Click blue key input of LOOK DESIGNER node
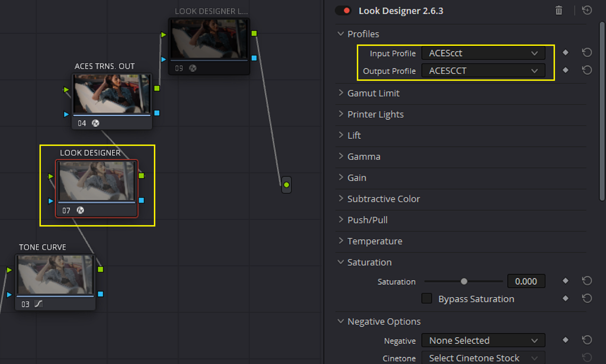 tap(51, 201)
